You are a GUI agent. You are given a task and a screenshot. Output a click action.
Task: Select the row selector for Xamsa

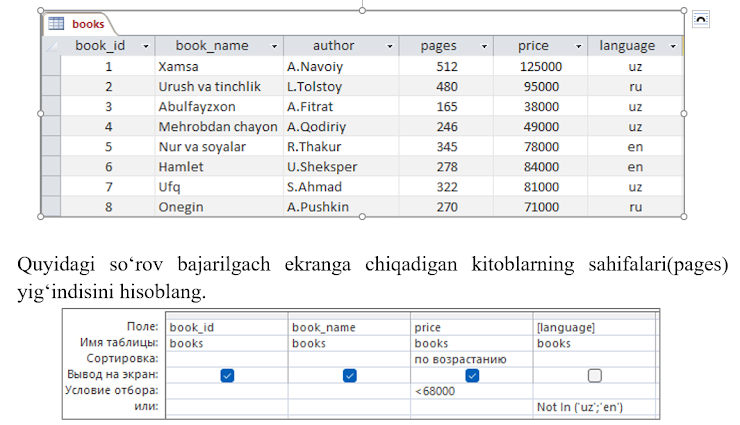[x=51, y=66]
